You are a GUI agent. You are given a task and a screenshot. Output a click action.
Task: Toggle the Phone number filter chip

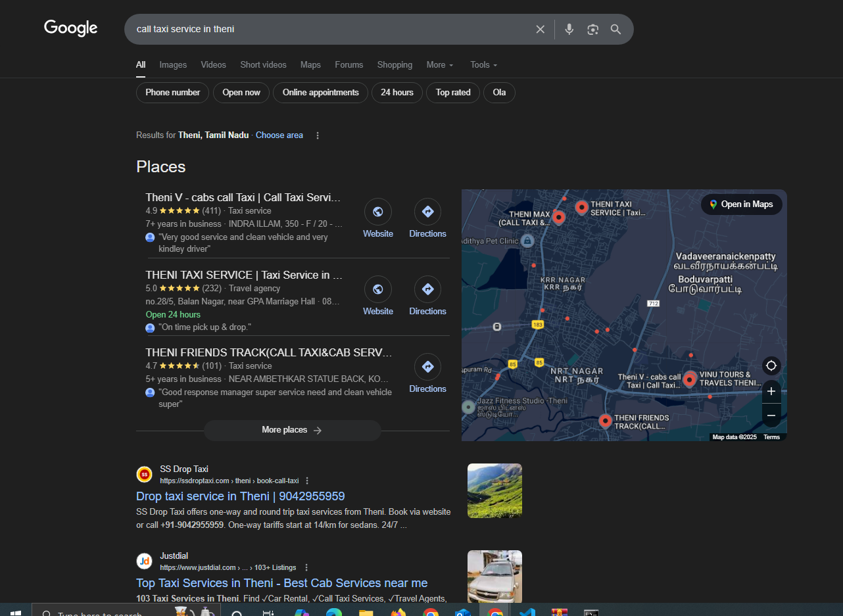coord(172,93)
